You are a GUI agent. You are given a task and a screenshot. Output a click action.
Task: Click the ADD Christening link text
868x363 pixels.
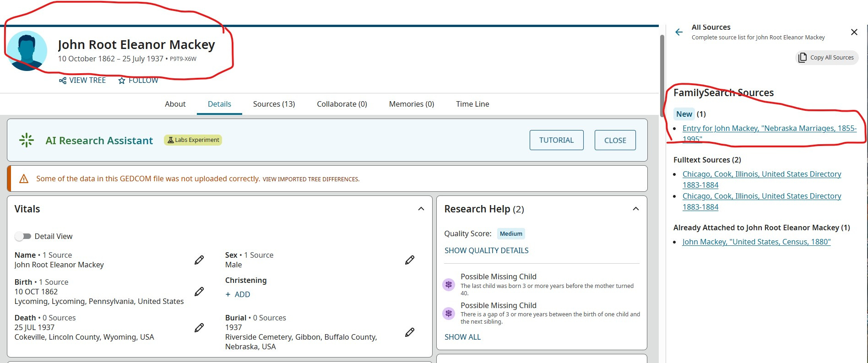click(242, 294)
